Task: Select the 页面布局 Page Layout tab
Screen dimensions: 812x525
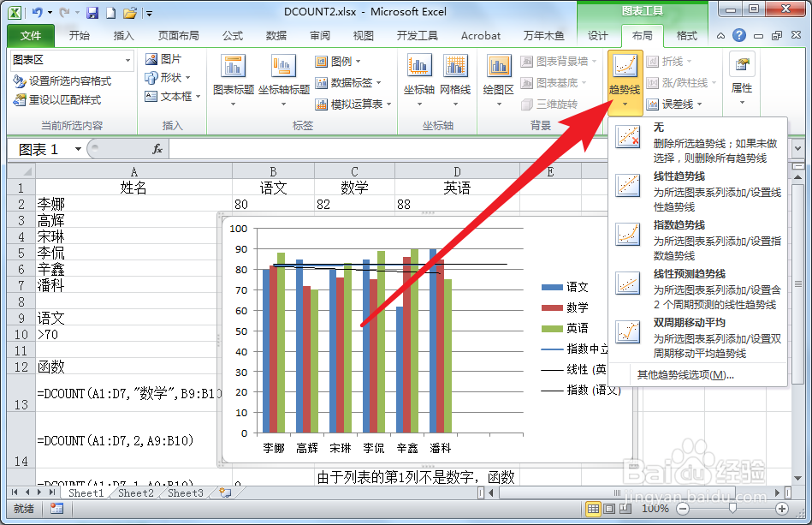Action: [x=178, y=35]
